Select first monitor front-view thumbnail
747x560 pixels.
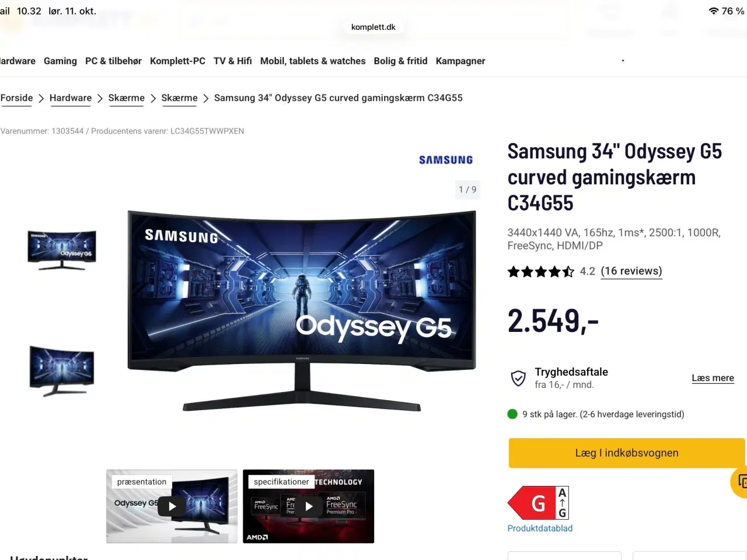[x=62, y=250]
